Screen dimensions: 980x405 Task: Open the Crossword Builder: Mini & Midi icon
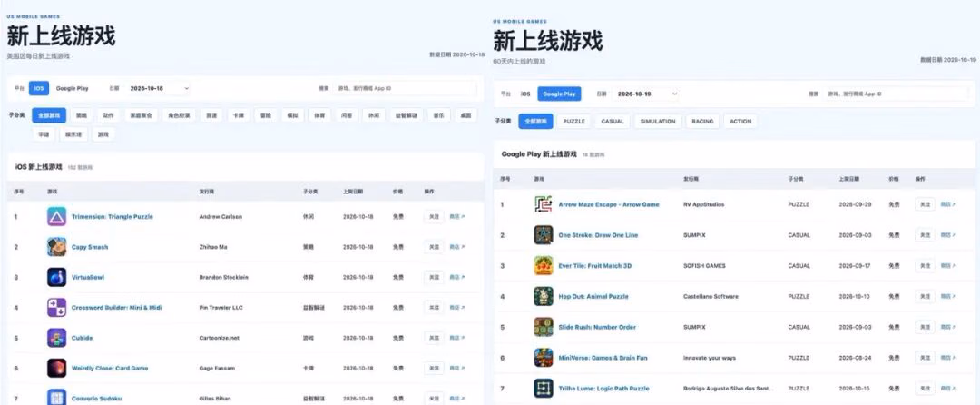[56, 308]
